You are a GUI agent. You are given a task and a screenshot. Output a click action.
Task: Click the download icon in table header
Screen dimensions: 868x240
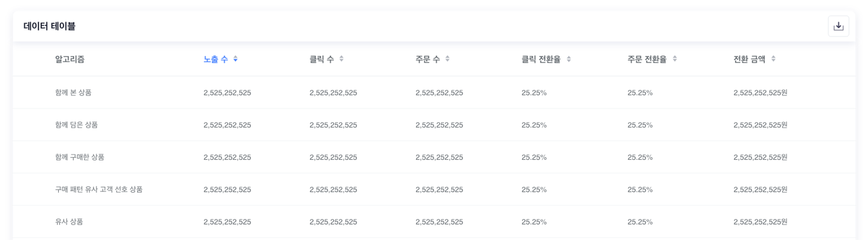[x=838, y=26]
